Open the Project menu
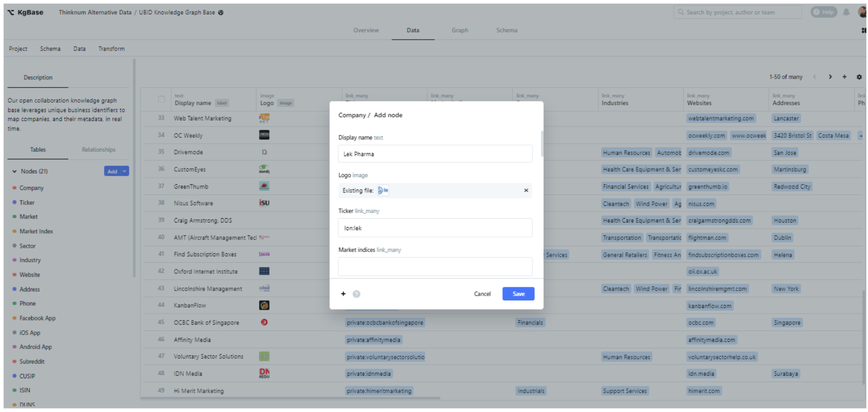 pos(18,49)
